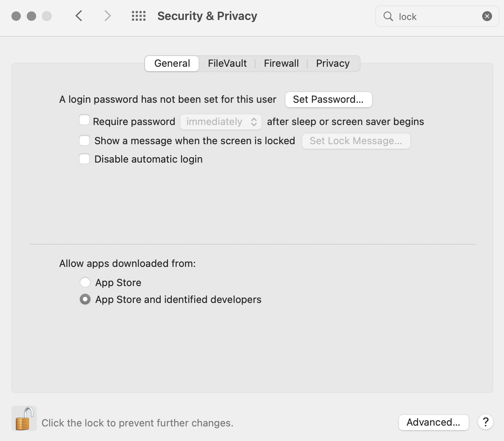Open the Advanced… settings button

(433, 422)
